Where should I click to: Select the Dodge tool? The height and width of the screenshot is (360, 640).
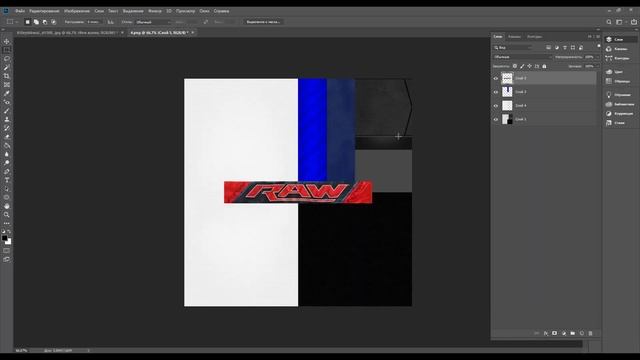(7, 163)
